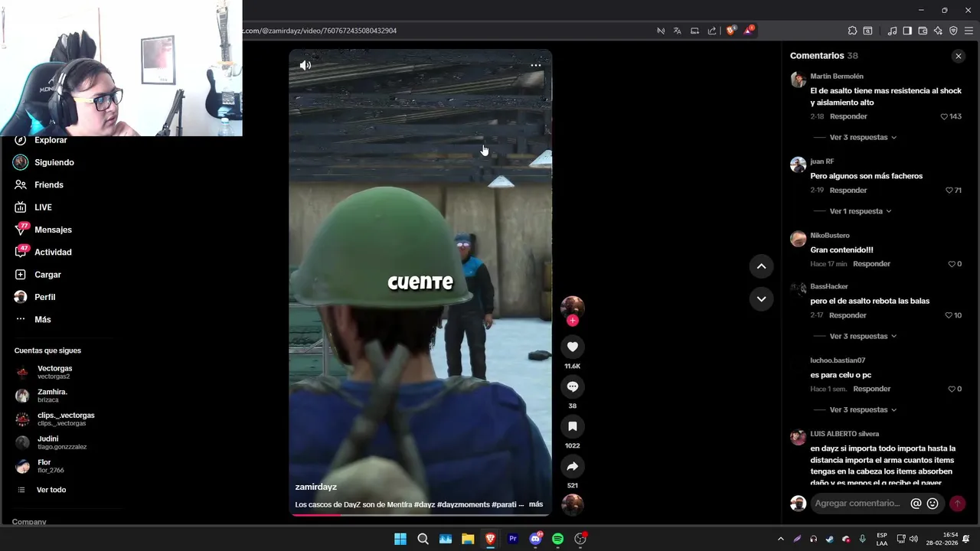Open Brave Shields lion icon
Screen dimensions: 980x551
[x=731, y=31]
